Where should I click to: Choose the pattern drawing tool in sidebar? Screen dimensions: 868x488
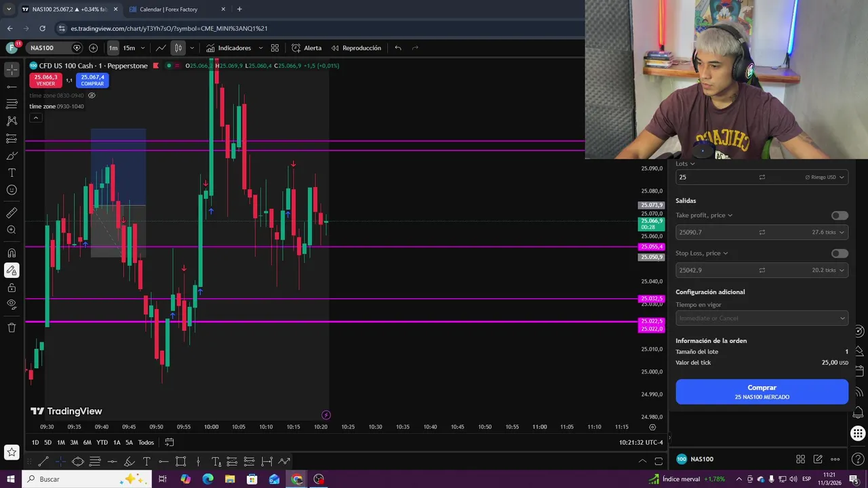12,121
